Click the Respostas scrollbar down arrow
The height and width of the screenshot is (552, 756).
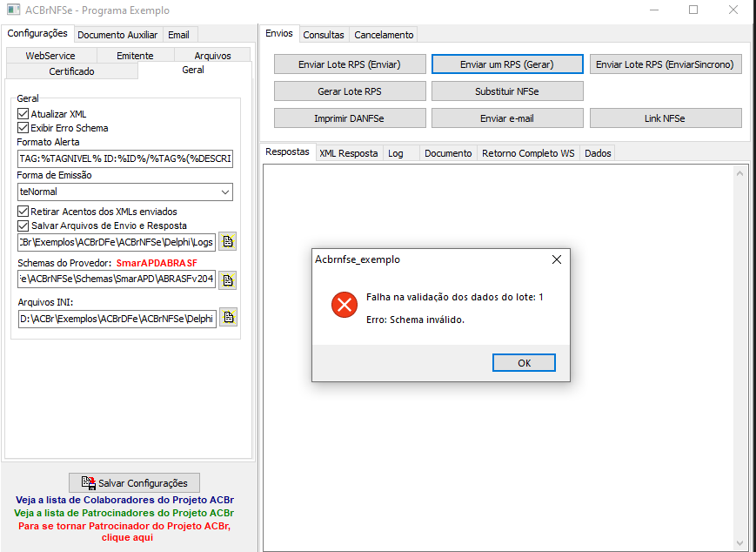739,543
